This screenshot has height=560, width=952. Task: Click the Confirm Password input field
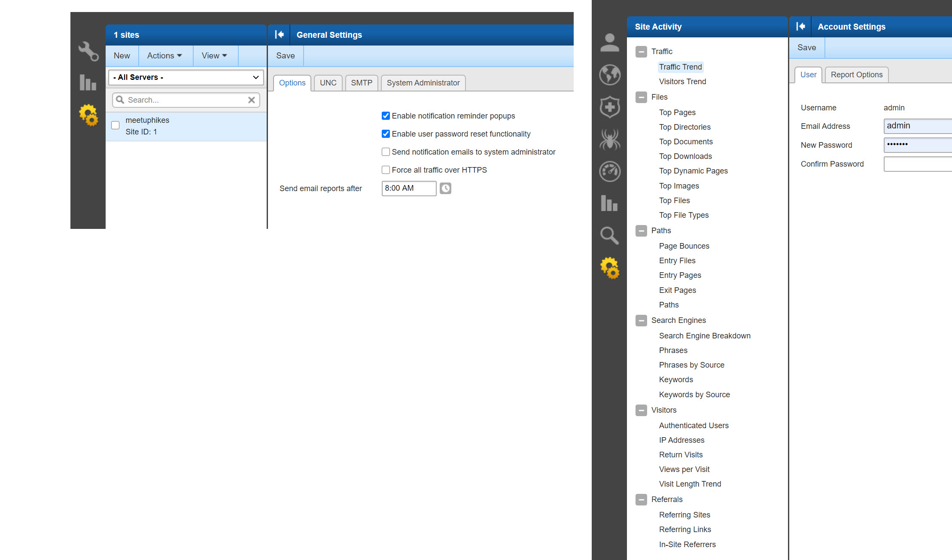click(x=917, y=164)
